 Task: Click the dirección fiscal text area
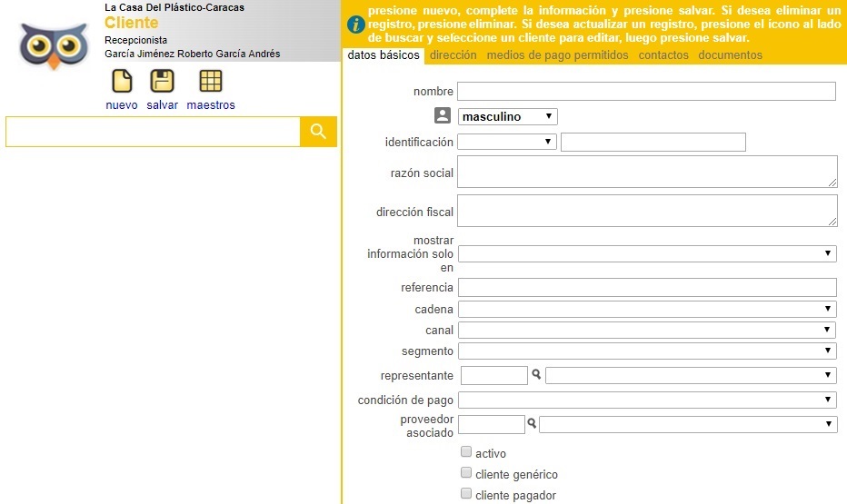(x=647, y=211)
